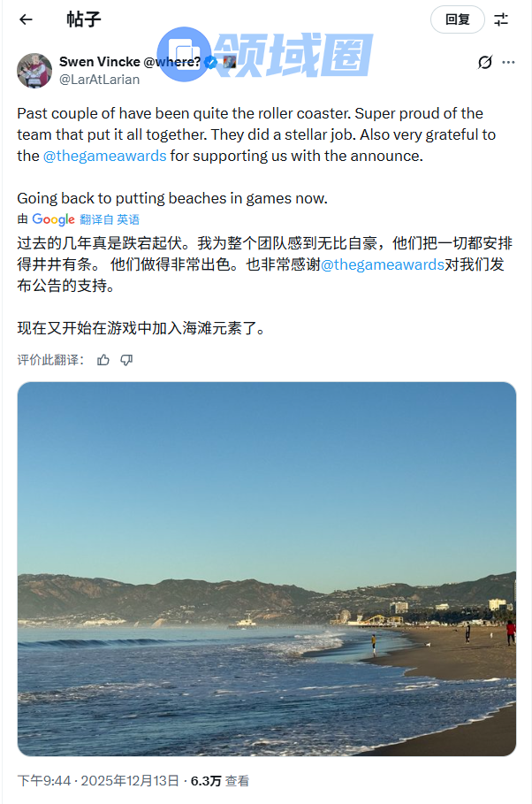Open @thegameawards mention in the English text
Screen dimensions: 532x804
104,156
